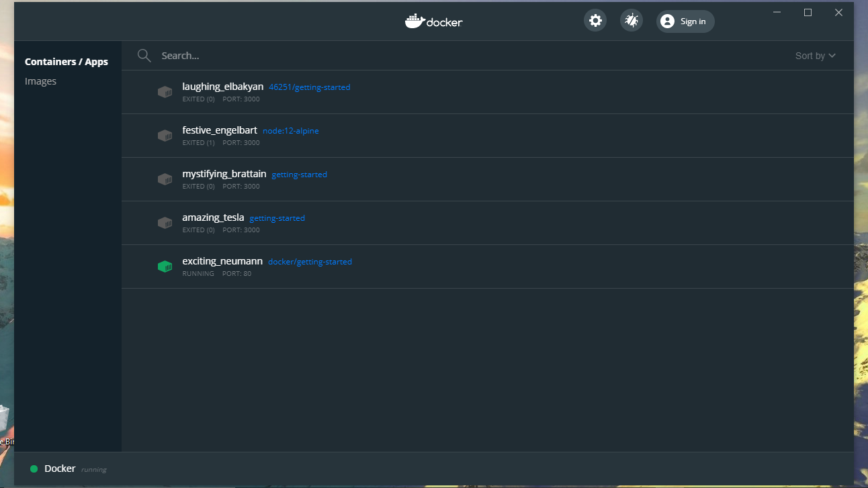868x488 pixels.
Task: Click the green Docker status indicator dot
Action: pos(34,469)
